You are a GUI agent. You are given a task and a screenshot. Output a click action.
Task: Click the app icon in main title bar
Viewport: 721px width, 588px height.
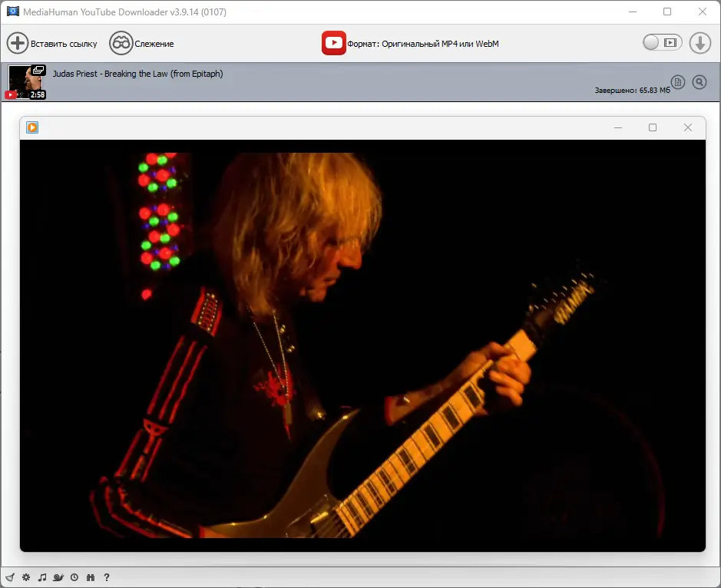(13, 12)
